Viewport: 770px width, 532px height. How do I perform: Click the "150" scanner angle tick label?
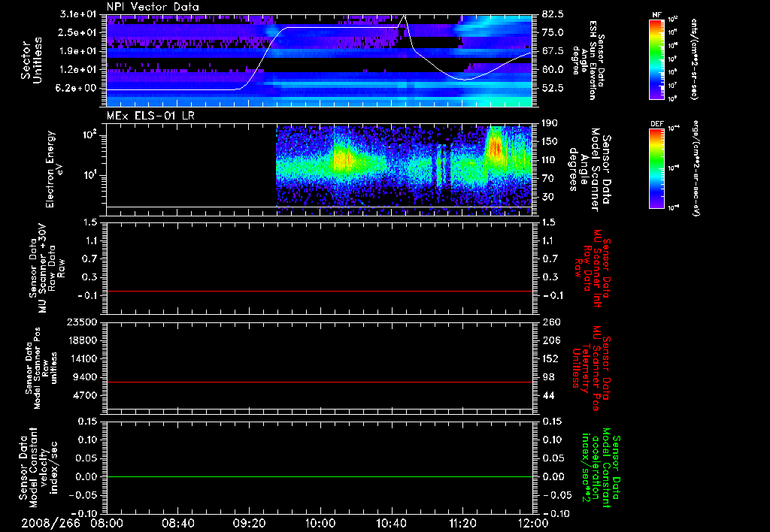550,142
